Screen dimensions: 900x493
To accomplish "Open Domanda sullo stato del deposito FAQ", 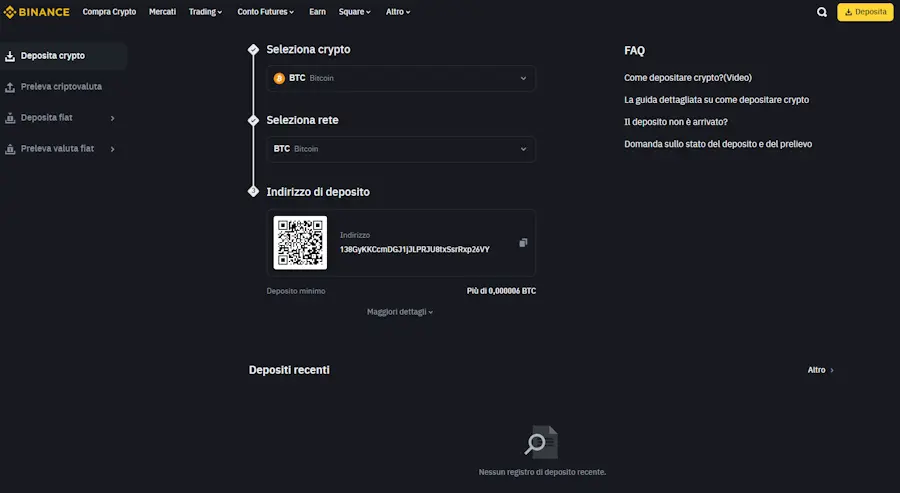I will (718, 144).
